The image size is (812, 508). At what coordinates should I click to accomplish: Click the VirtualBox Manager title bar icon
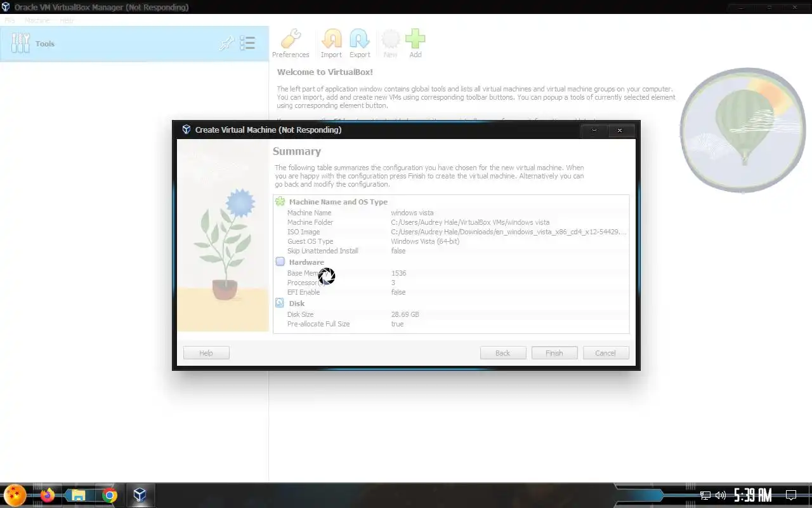pyautogui.click(x=7, y=8)
